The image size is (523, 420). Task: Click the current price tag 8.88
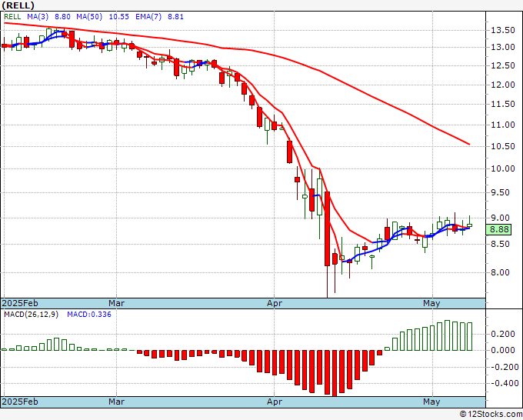click(x=499, y=229)
